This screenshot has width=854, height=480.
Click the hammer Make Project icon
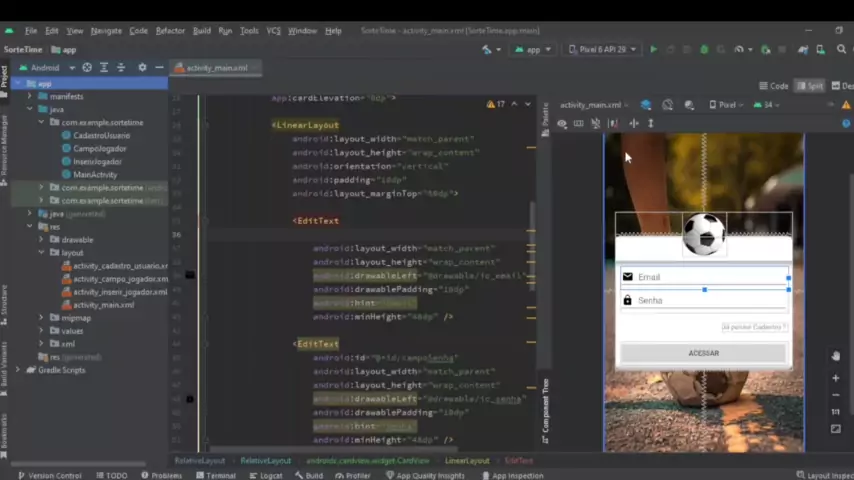pyautogui.click(x=487, y=49)
